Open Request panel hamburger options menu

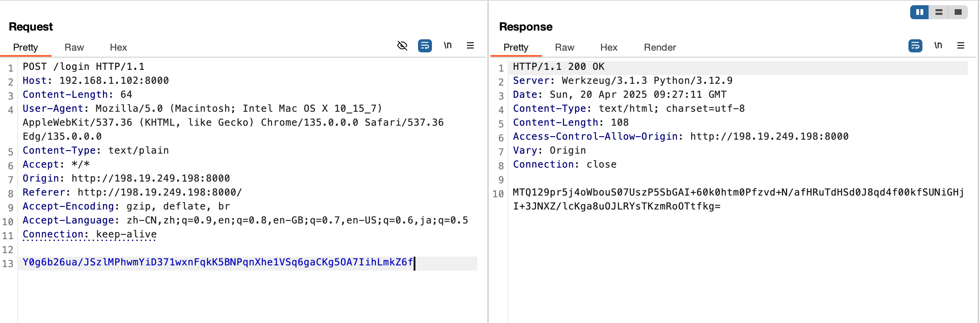[x=470, y=45]
